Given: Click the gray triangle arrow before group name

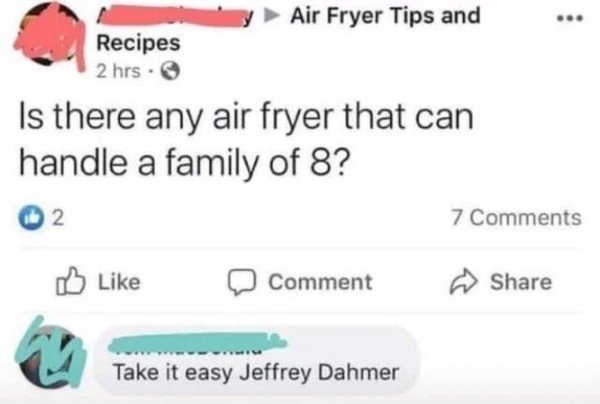Looking at the screenshot, I should pyautogui.click(x=271, y=16).
